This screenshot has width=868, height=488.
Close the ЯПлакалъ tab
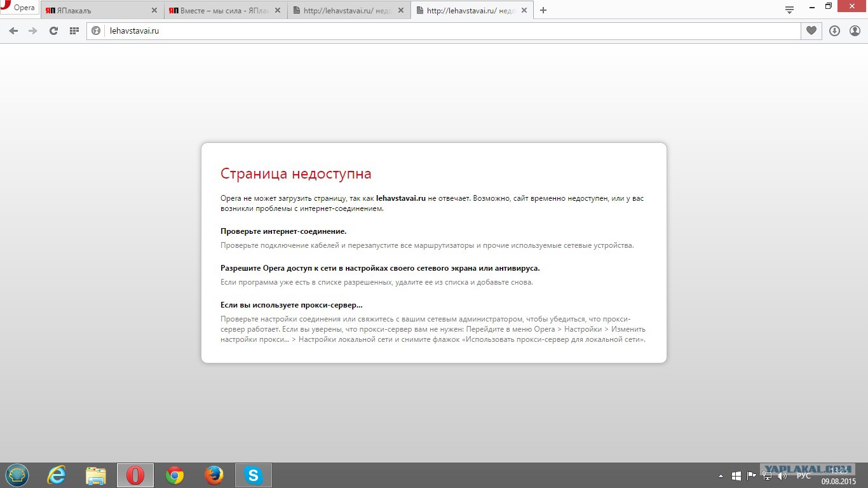[154, 10]
